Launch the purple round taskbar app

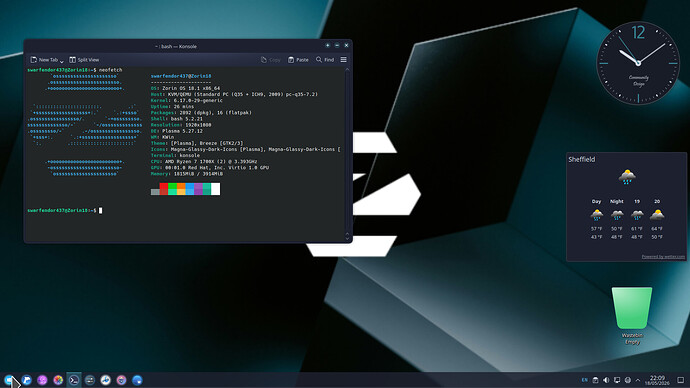(x=42, y=380)
